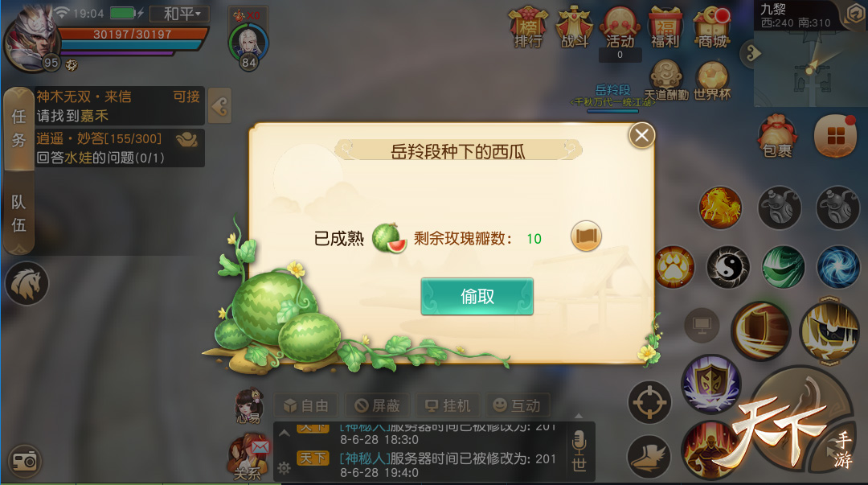
Task: Open the 互动 interaction button
Action: 517,405
